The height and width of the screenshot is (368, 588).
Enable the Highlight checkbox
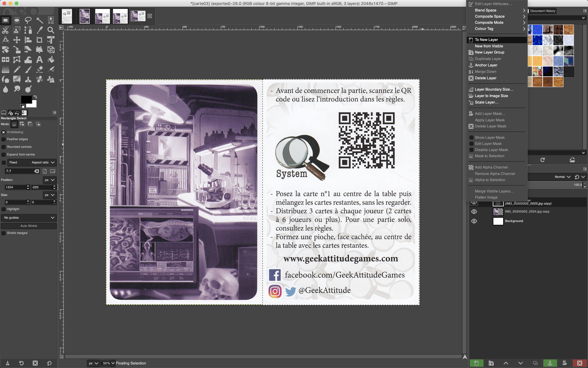click(x=4, y=209)
